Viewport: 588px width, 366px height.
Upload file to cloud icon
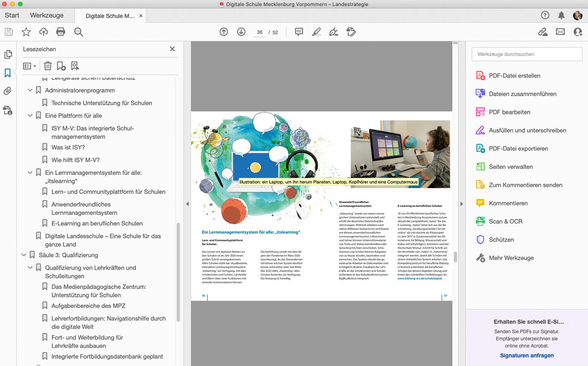click(x=43, y=32)
